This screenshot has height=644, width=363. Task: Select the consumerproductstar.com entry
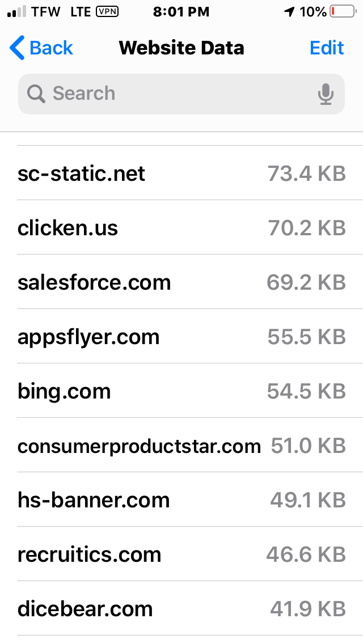pos(181,445)
